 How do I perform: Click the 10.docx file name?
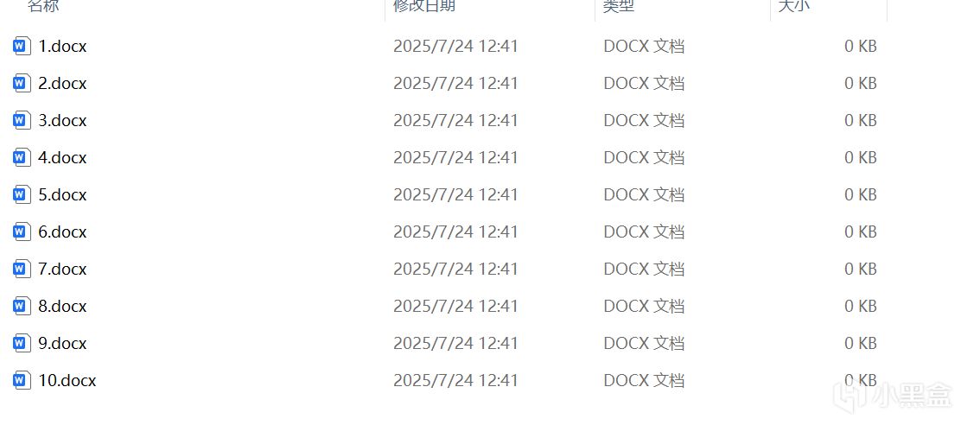(67, 380)
